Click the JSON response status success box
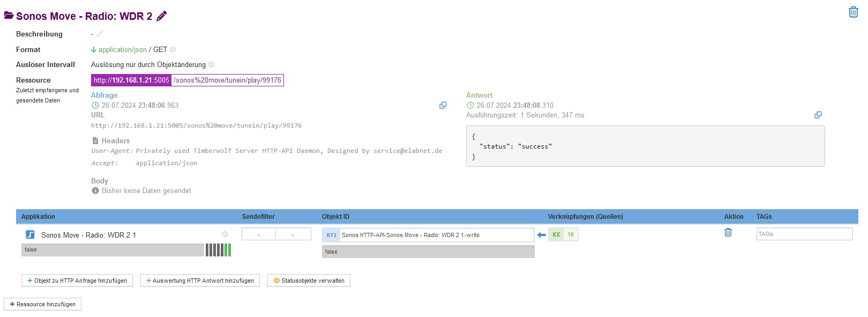Screen dimensions: 868x317 [645, 146]
